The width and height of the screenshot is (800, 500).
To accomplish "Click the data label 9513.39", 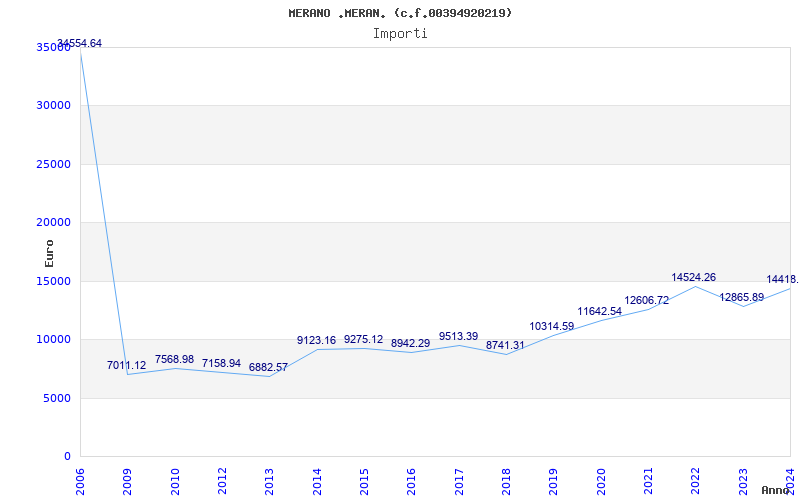I will [459, 336].
